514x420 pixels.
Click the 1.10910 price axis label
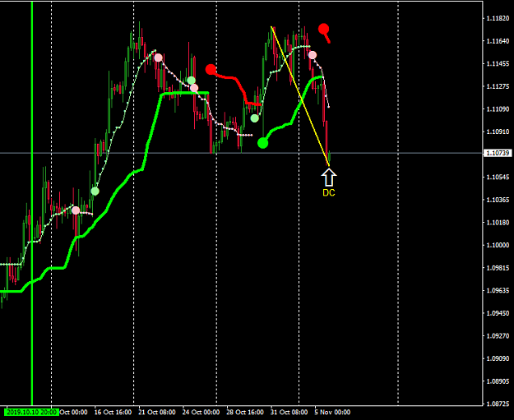tap(498, 132)
